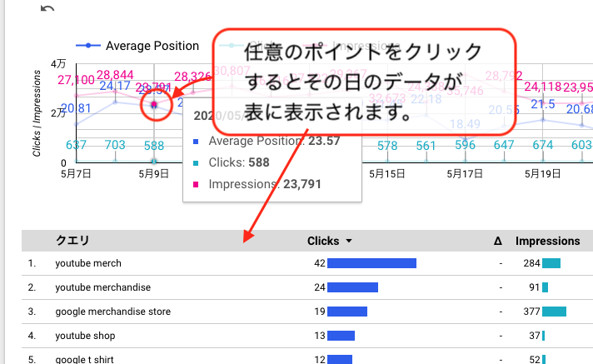593x364 pixels.
Task: Select the google t shirt query
Action: 84,359
